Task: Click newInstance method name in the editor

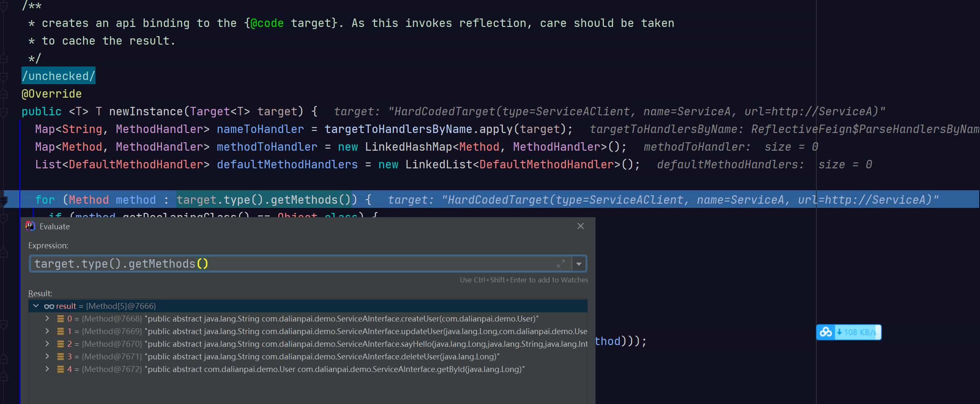Action: click(146, 111)
